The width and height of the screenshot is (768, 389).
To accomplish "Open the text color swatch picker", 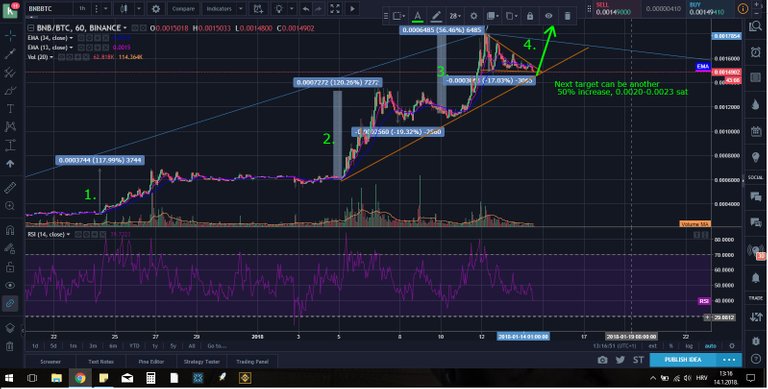I will point(417,16).
